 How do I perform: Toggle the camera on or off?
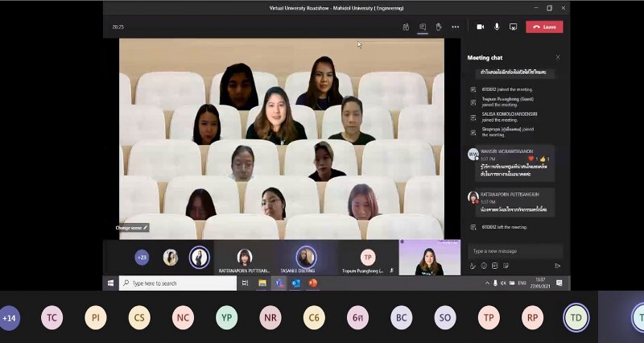point(481,27)
